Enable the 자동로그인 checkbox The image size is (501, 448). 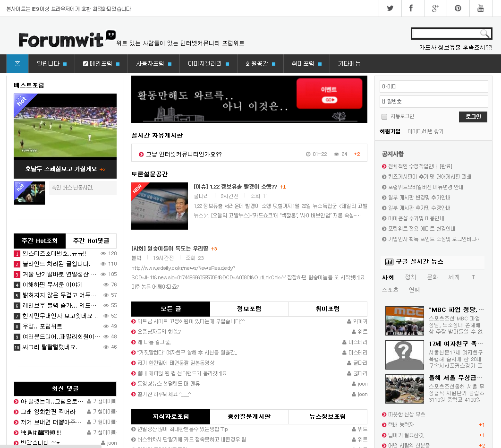pyautogui.click(x=384, y=117)
